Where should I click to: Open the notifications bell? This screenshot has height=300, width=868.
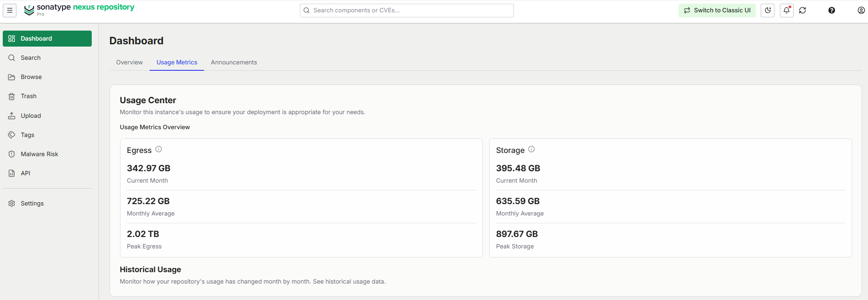786,11
